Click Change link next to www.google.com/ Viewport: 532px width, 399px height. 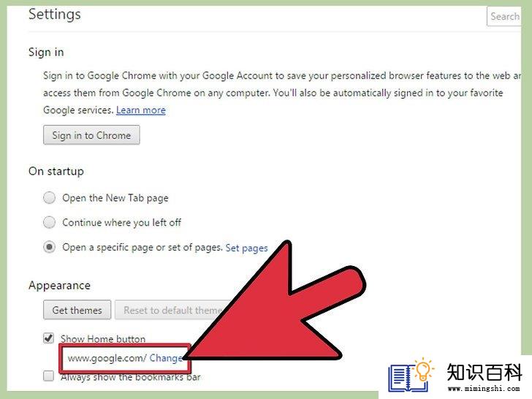pyautogui.click(x=166, y=358)
